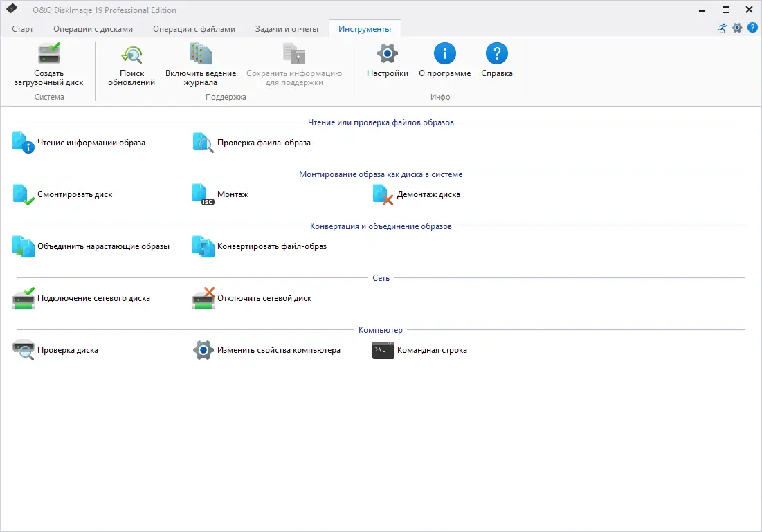Image resolution: width=762 pixels, height=532 pixels.
Task: Open the small gear icon near window controls
Action: click(737, 28)
